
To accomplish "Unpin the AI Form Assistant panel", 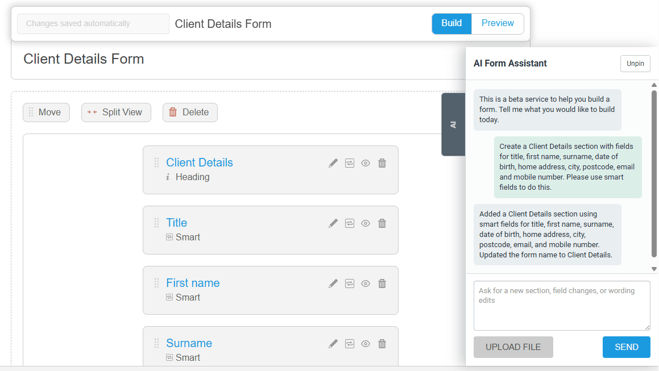I will click(635, 63).
